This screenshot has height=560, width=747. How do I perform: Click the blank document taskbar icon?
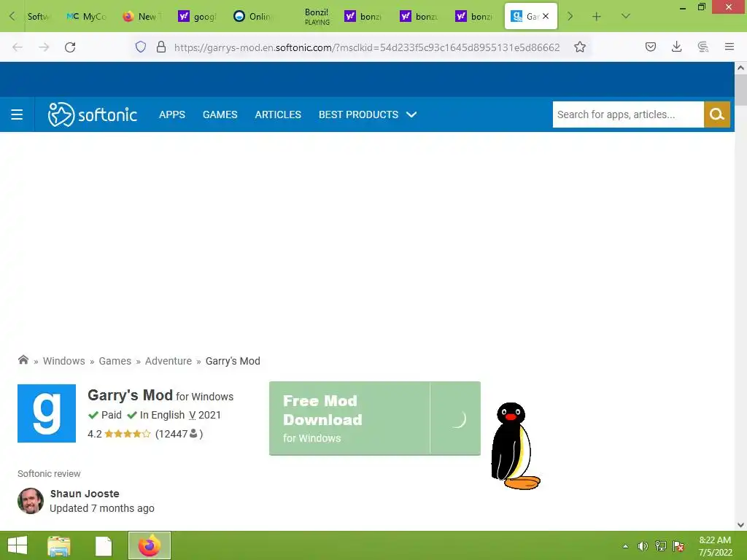click(104, 545)
